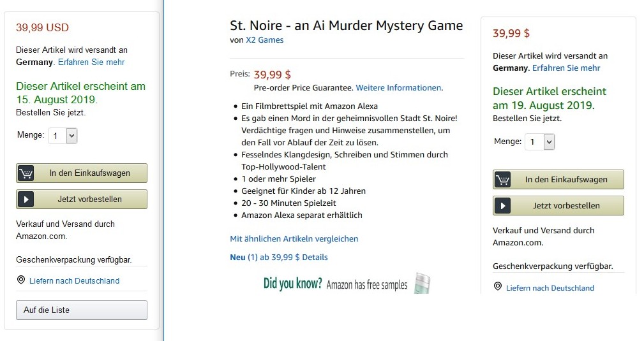Click product sample image in ad banner

422,283
